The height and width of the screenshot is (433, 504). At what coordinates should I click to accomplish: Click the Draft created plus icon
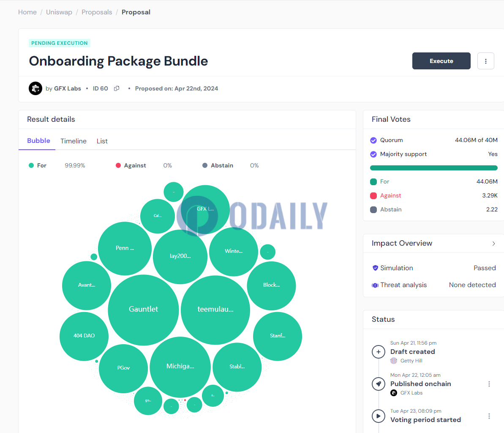(379, 352)
